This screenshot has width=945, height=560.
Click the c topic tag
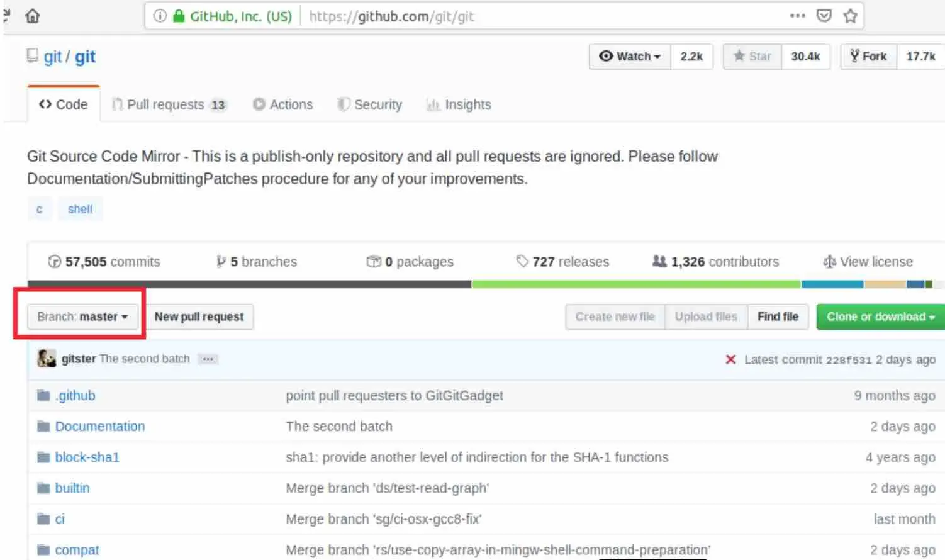(39, 209)
